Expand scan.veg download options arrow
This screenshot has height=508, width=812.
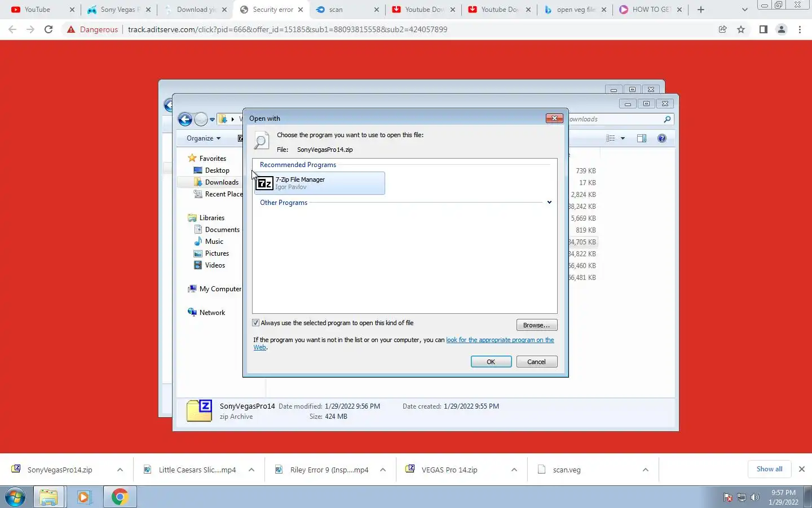[x=646, y=470]
